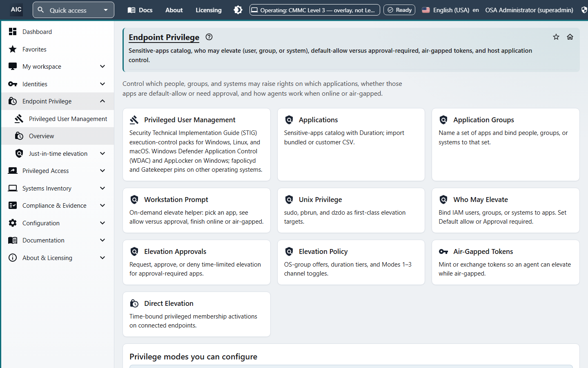This screenshot has height=368, width=588.
Task: Click the Identities key icon in sidebar
Action: coord(13,84)
